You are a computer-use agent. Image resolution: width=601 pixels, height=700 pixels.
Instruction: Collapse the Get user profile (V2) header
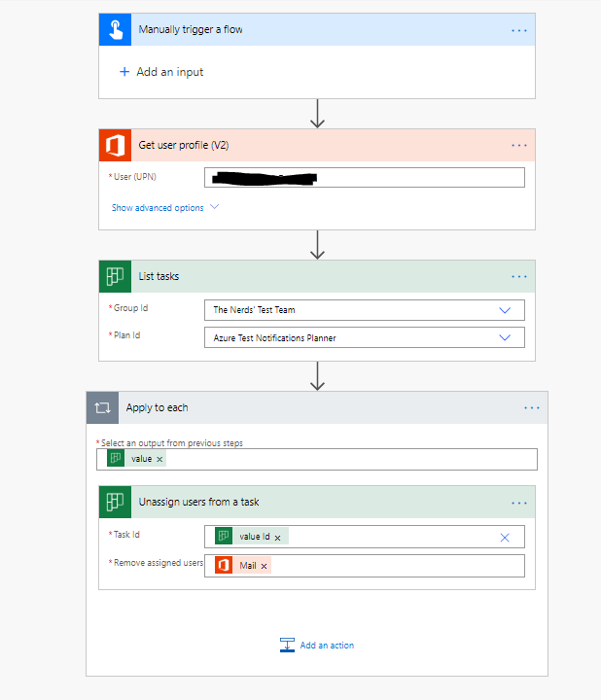[x=317, y=145]
